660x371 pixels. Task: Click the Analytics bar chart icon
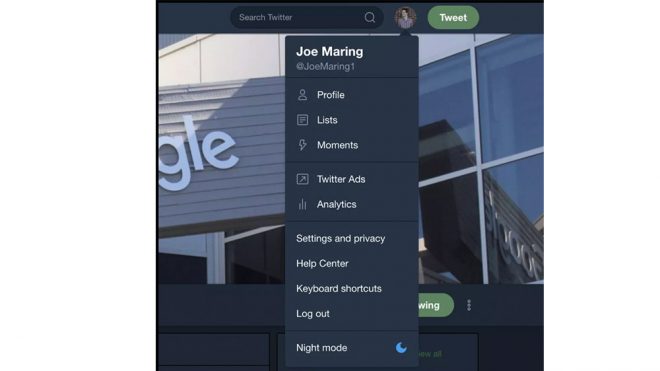tap(302, 204)
